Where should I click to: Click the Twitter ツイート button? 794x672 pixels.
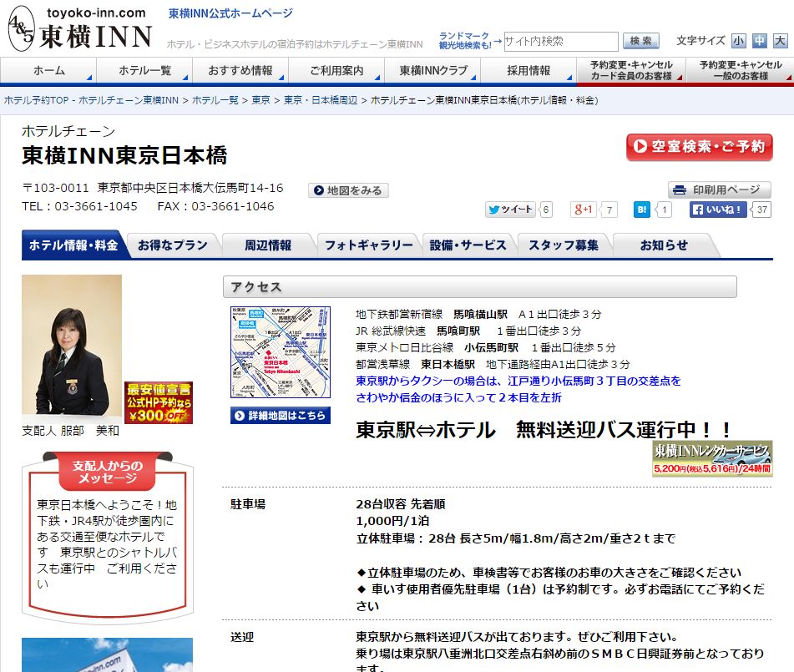pos(510,210)
